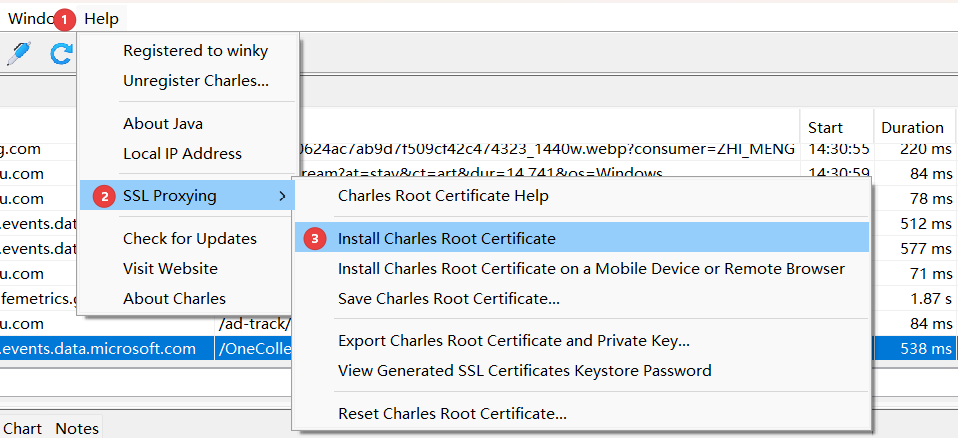Click the blue Repeat refresh icon
This screenshot has height=438, width=958.
point(61,54)
